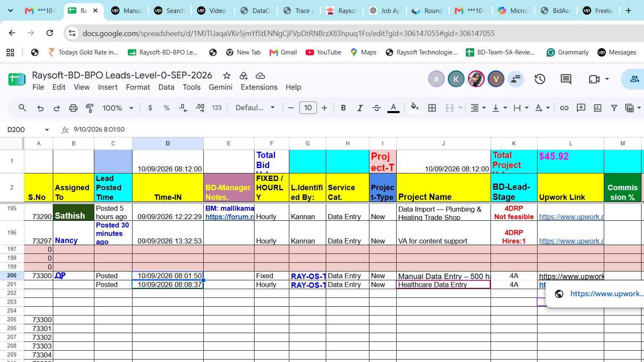Star the Raysoft-BD-BPO Leads document

[x=227, y=76]
